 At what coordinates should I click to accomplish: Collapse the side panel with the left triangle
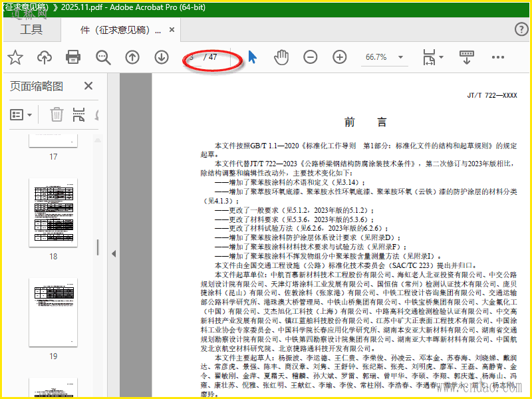tap(114, 253)
